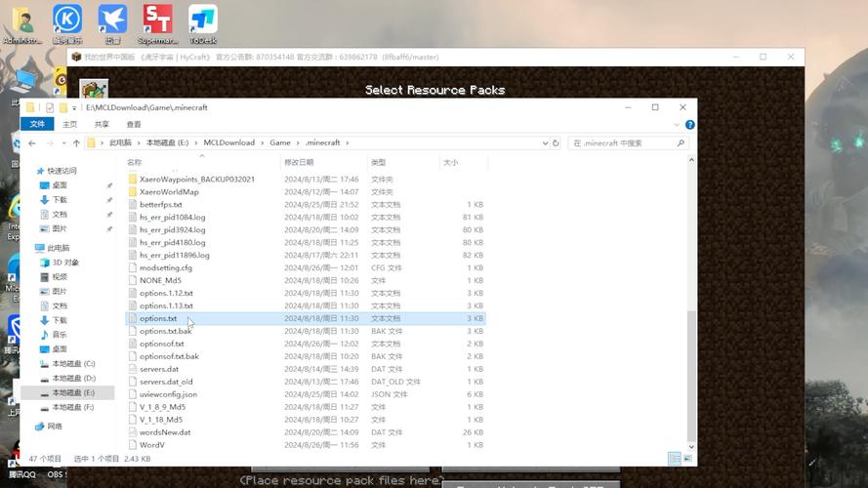Select 此电脑 in navigation pane
This screenshot has width=868, height=488.
tap(59, 248)
